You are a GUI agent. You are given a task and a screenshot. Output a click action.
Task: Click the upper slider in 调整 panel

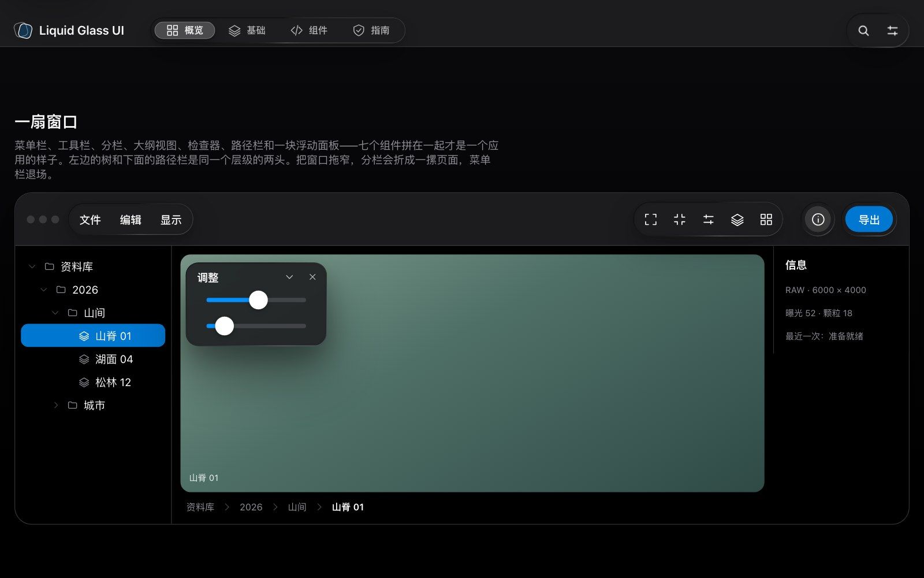pos(256,300)
